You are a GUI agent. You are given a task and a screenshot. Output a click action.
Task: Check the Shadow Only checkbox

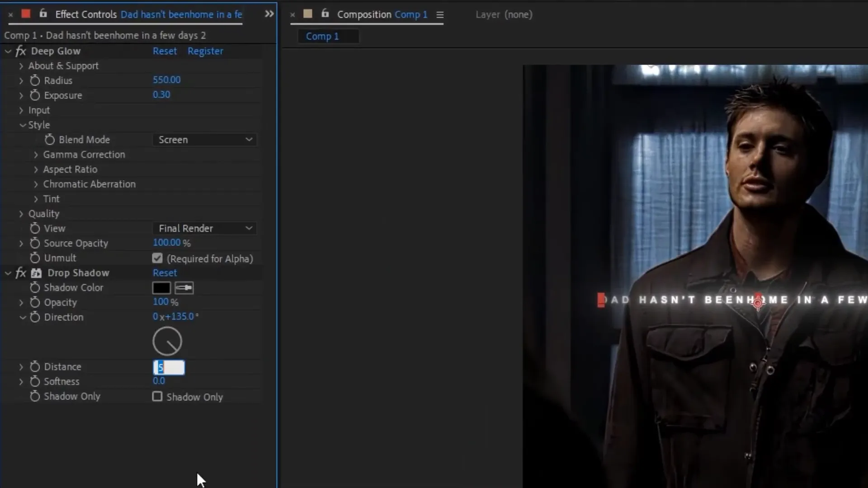[x=157, y=397]
